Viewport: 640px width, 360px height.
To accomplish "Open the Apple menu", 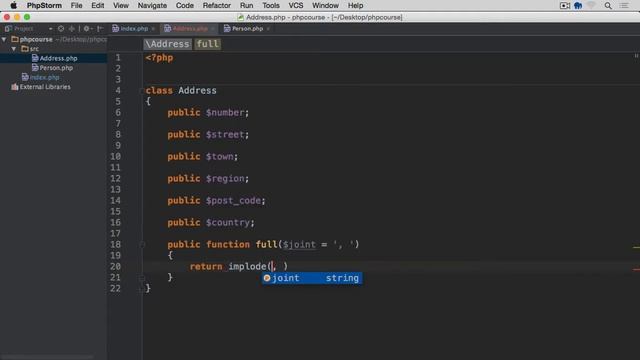I will 13,6.
